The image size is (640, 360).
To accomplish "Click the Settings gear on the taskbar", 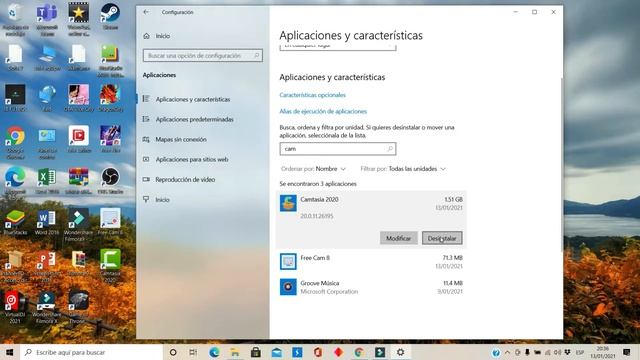I will pyautogui.click(x=400, y=352).
